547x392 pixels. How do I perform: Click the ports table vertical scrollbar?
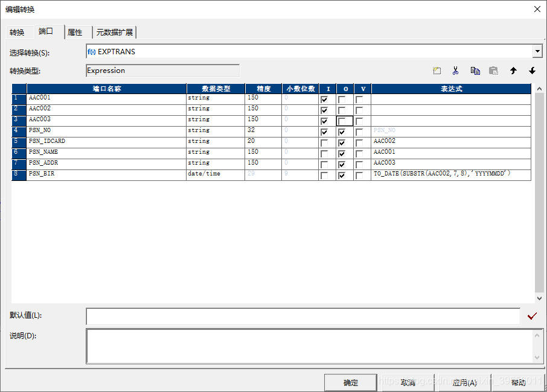pyautogui.click(x=539, y=194)
